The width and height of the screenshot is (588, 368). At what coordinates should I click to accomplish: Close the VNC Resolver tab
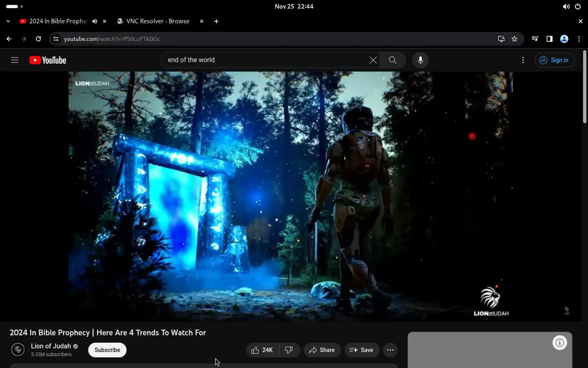(202, 21)
